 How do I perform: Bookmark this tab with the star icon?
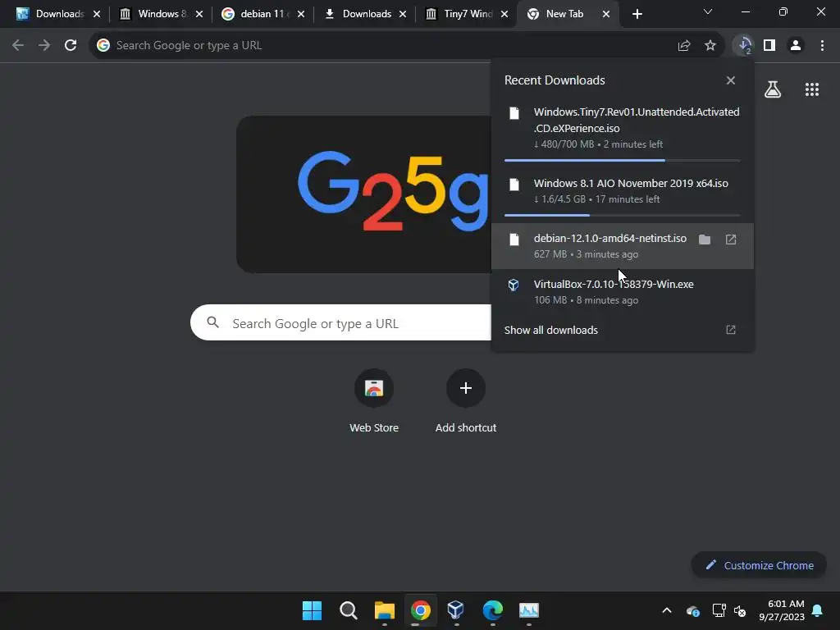710,46
